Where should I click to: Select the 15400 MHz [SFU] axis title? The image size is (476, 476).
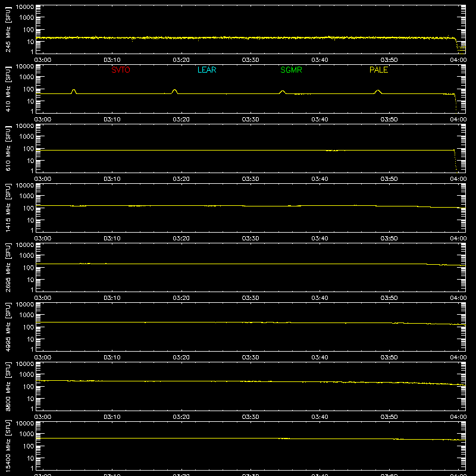coord(8,446)
